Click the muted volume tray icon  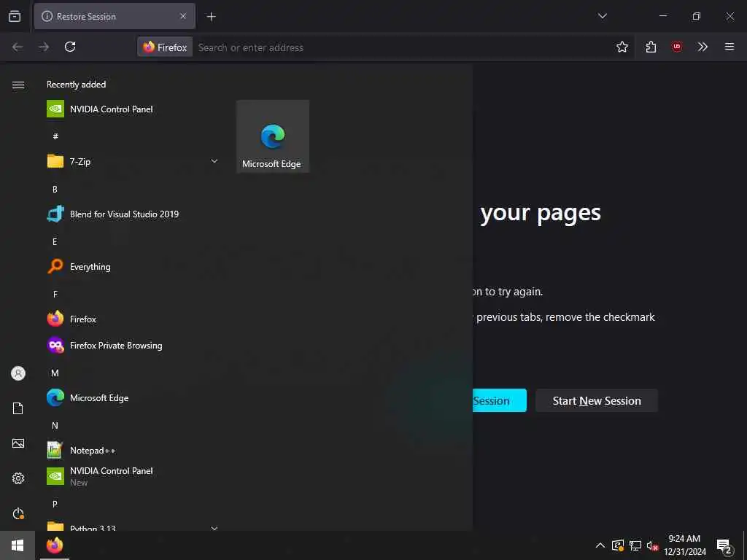(x=652, y=545)
